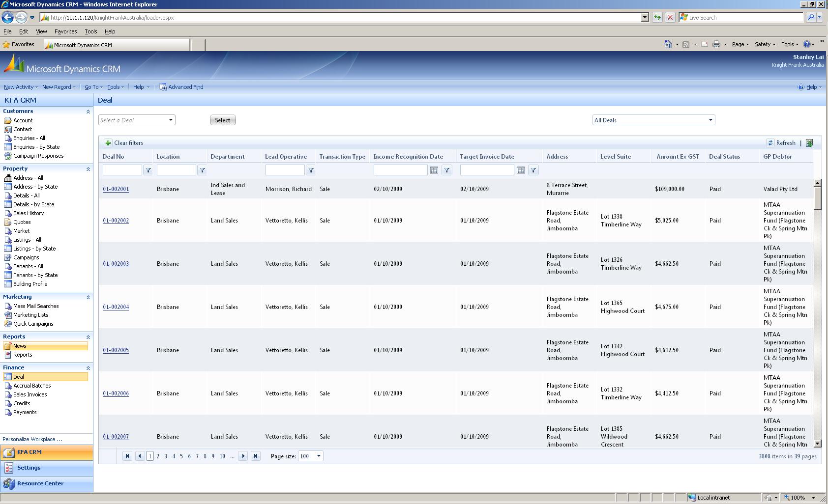Click the Refresh icon in grid toolbar
The image size is (828, 504).
770,143
